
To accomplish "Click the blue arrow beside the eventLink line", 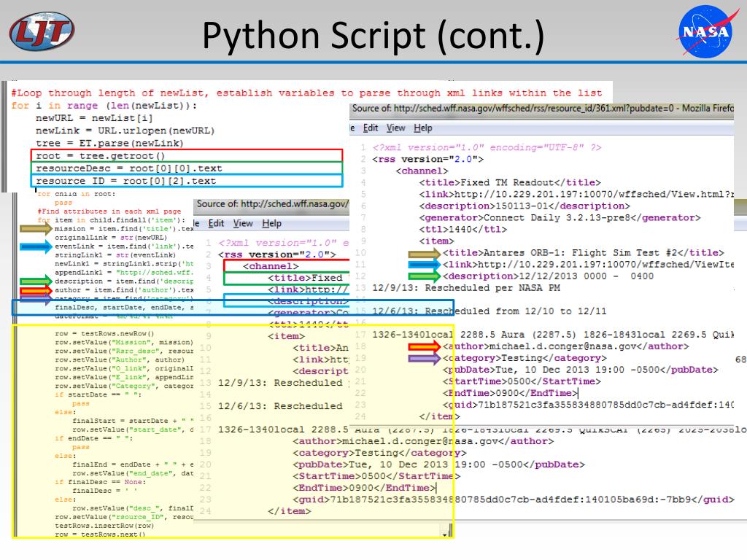I will click(34, 247).
